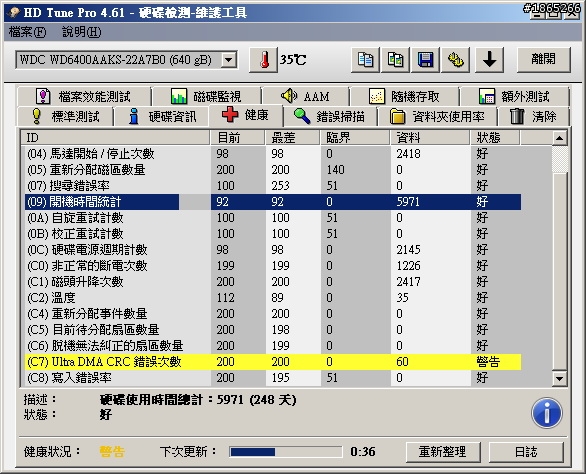Click the 離開 button

click(544, 59)
